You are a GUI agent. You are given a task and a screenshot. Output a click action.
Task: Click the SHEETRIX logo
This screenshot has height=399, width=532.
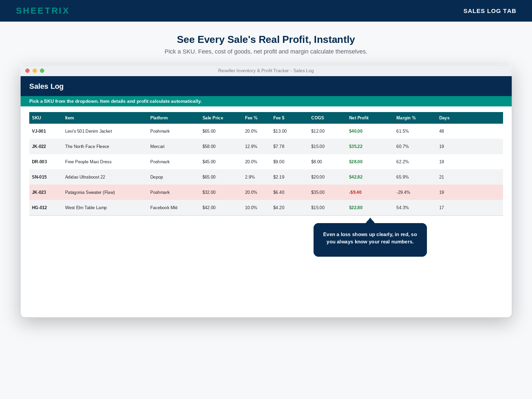pos(43,11)
